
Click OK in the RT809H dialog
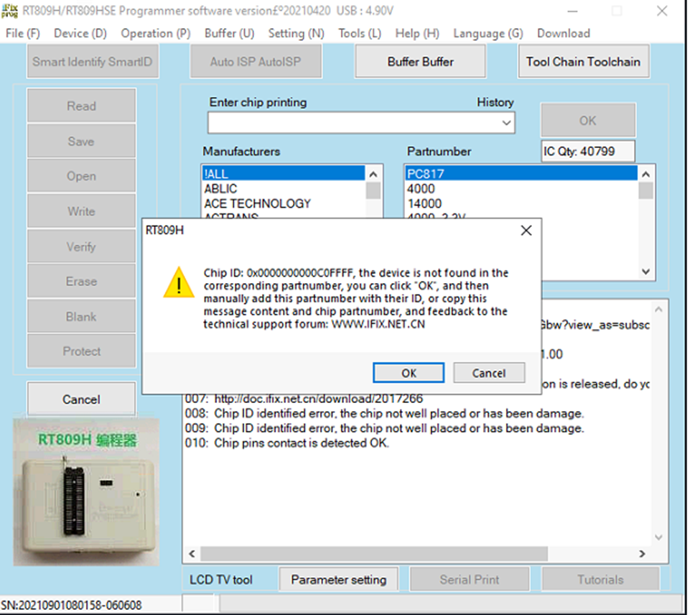408,373
